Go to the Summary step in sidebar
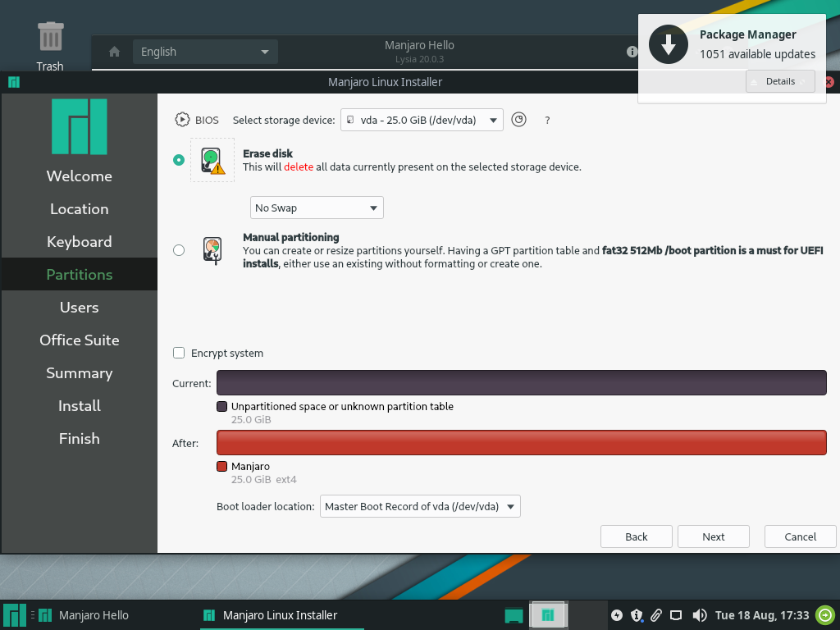The height and width of the screenshot is (630, 840). (x=80, y=373)
